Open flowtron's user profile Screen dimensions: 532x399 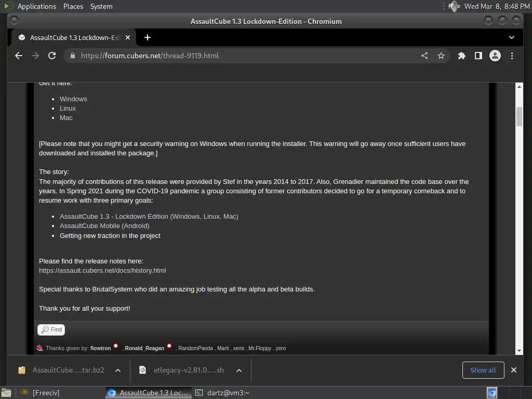[x=100, y=348]
